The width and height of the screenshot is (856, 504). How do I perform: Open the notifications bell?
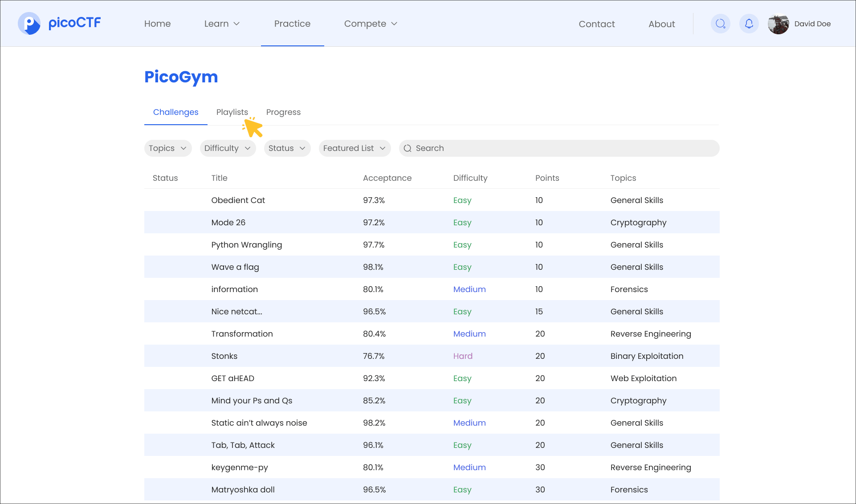click(749, 24)
